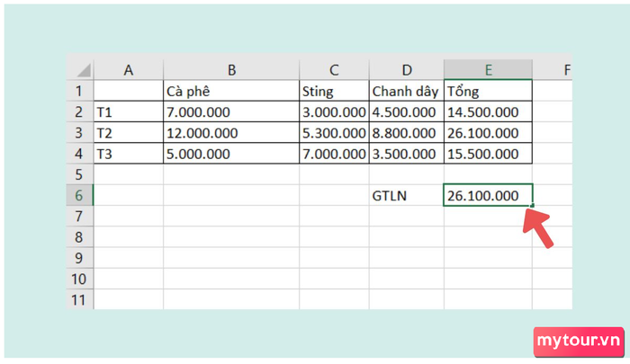This screenshot has height=364, width=630.
Task: Select row 8 header
Action: tap(79, 236)
